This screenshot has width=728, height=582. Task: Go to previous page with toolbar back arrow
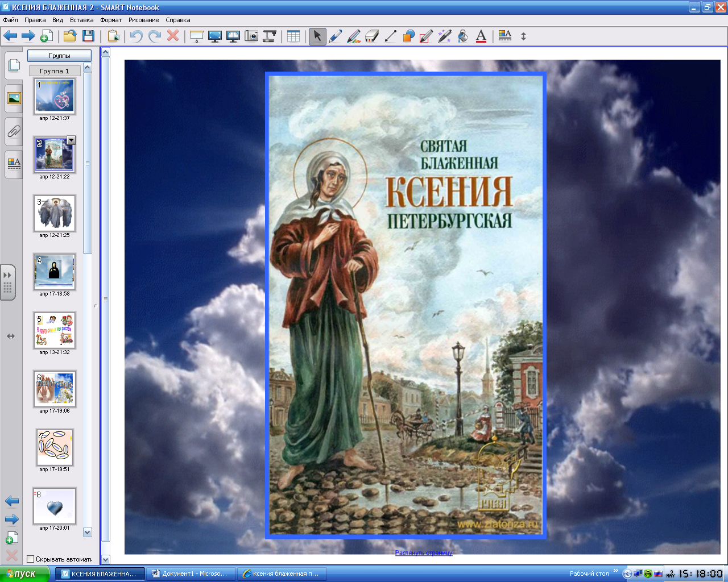10,36
